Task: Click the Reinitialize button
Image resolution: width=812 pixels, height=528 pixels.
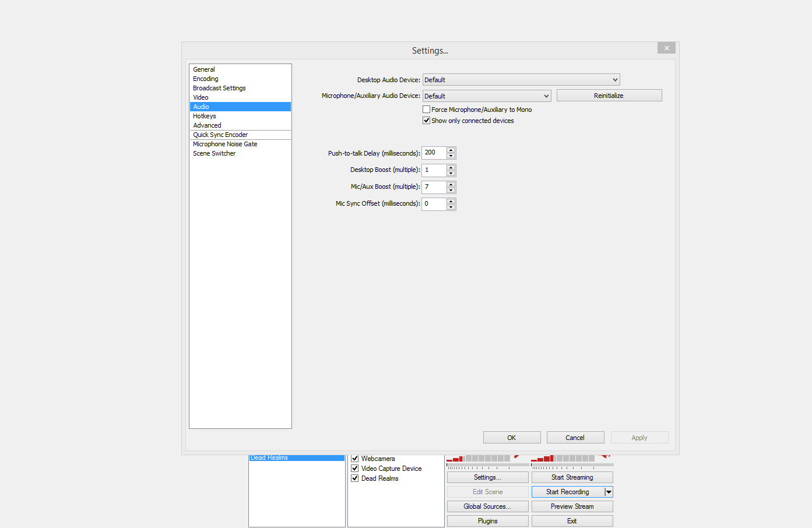Action: pos(609,96)
